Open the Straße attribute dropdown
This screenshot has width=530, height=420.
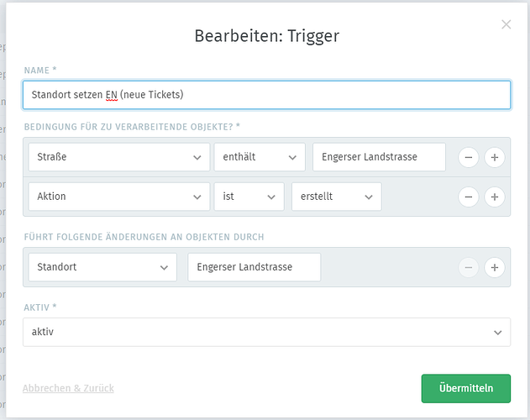[119, 157]
